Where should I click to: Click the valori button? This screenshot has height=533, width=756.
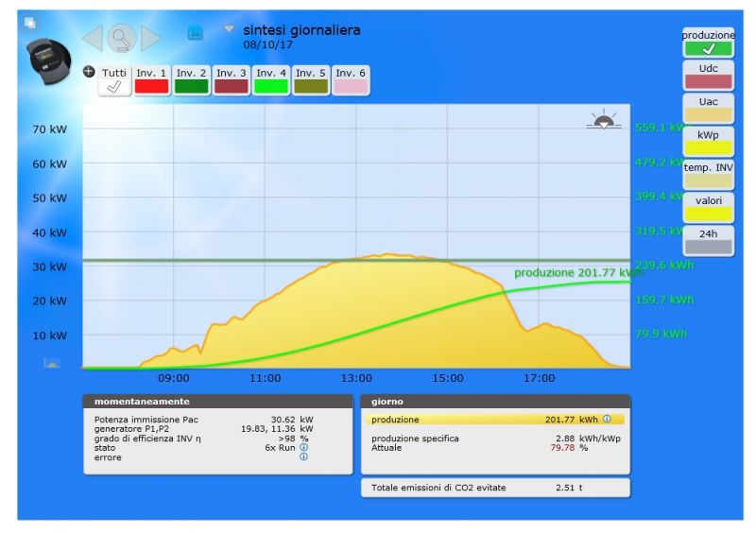pos(708,208)
